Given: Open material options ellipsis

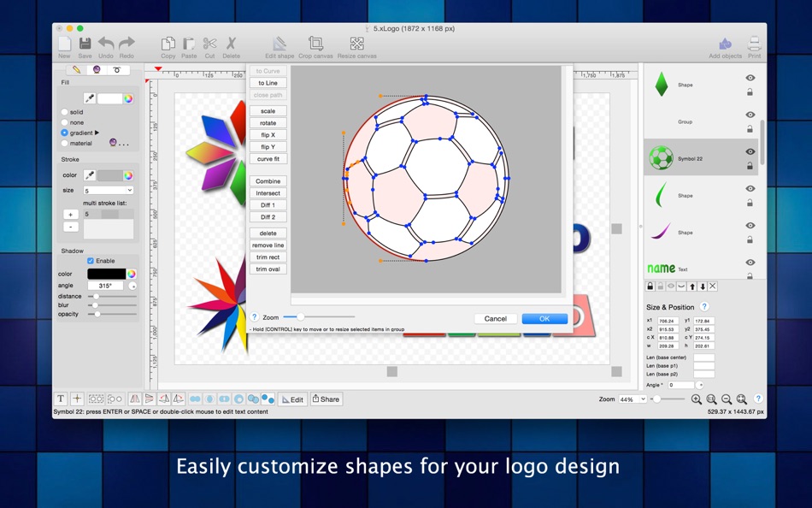Looking at the screenshot, I should coord(124,144).
